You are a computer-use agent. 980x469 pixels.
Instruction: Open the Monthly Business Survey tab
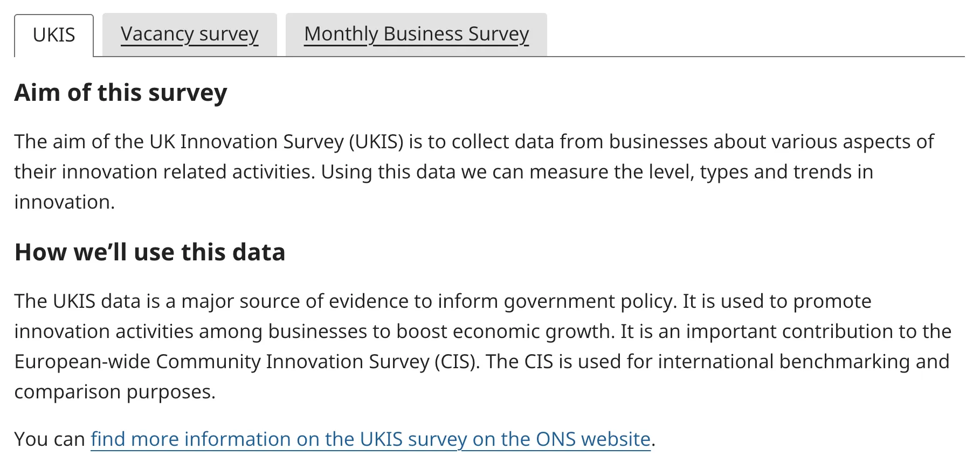(416, 35)
